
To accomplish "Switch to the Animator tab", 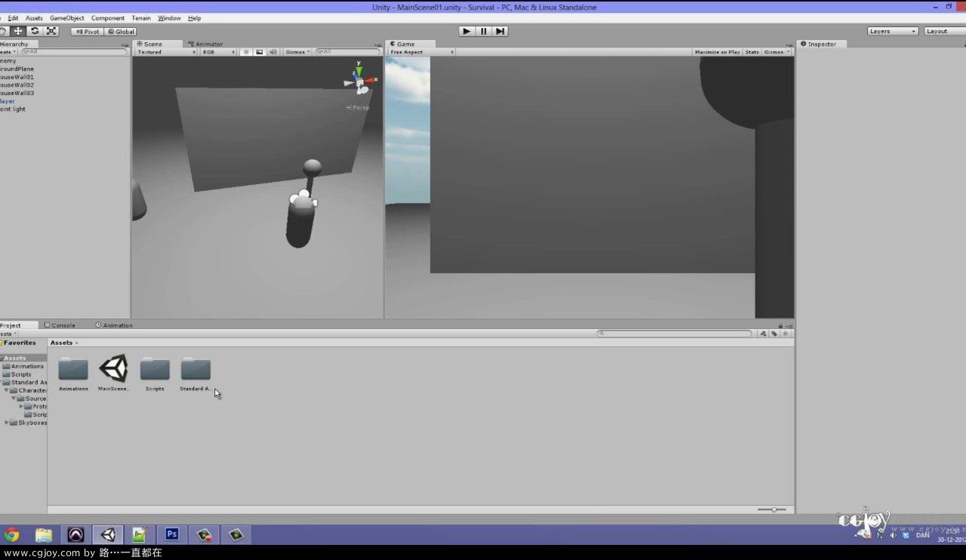I will pos(205,44).
